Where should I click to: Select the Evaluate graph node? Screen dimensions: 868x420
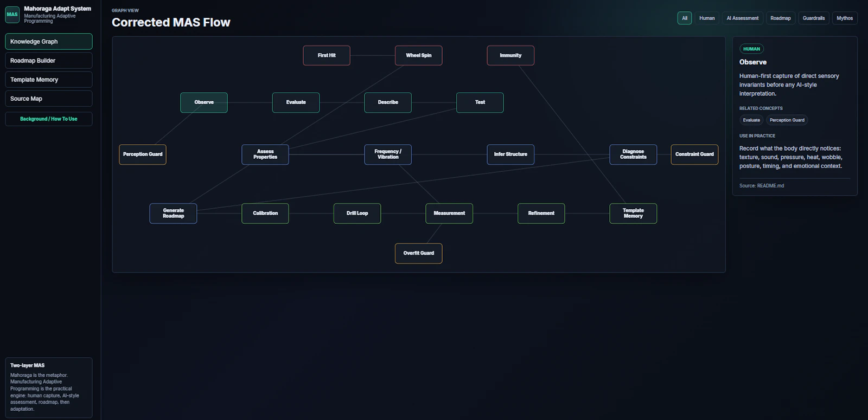tap(296, 102)
